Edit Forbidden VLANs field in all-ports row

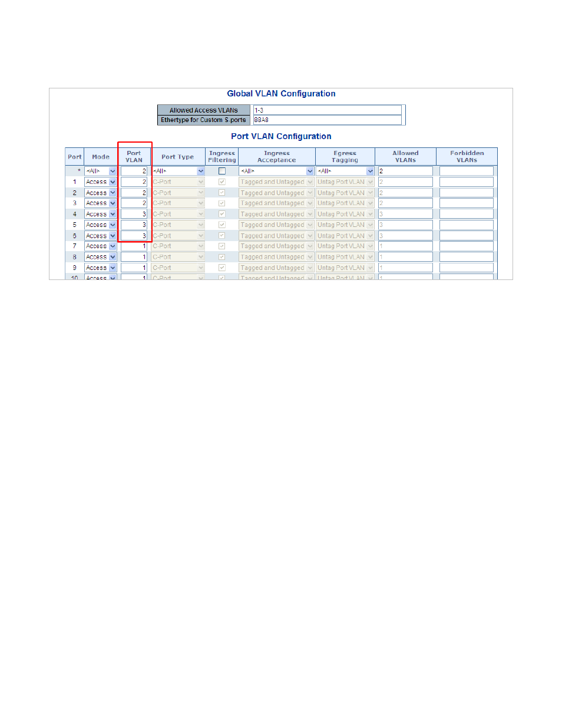pyautogui.click(x=467, y=171)
